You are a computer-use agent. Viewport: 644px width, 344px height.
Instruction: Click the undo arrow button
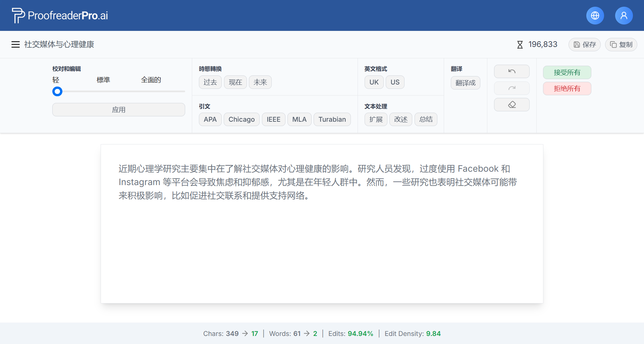click(512, 71)
